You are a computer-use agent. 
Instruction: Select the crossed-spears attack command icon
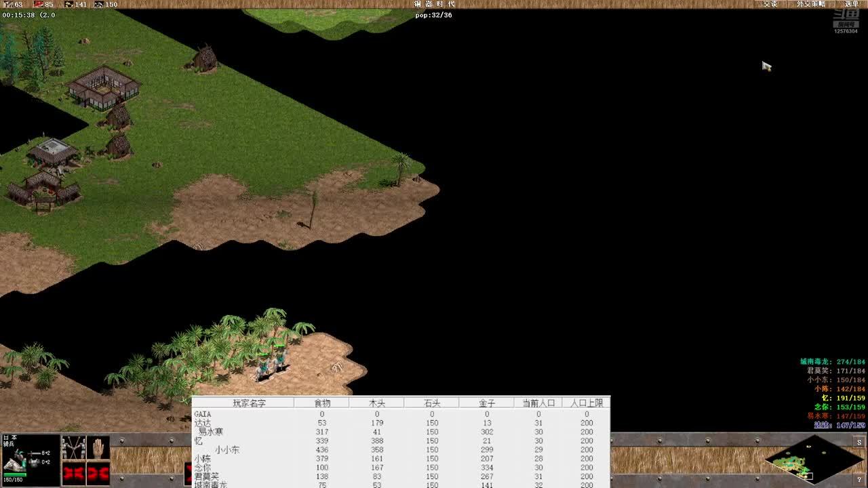(73, 447)
